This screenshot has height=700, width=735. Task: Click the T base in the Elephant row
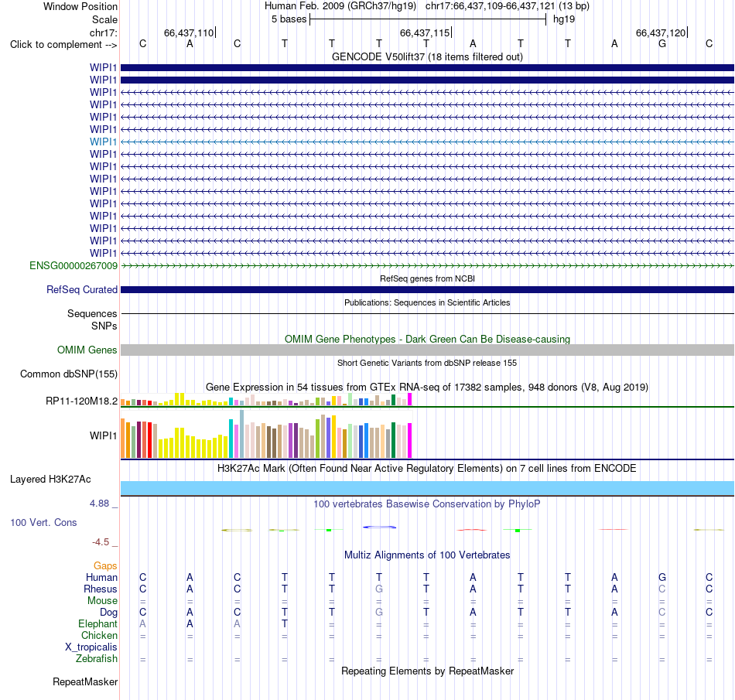point(285,623)
